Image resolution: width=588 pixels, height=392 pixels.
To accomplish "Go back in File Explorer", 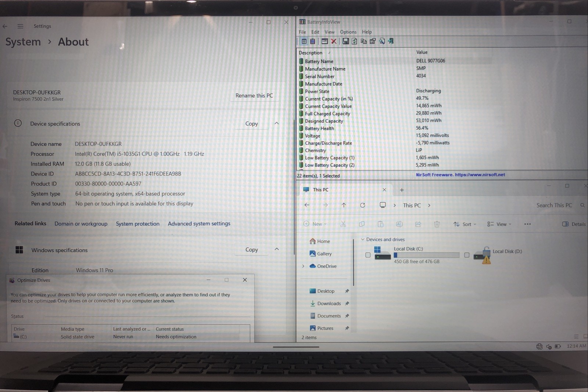I will pyautogui.click(x=307, y=205).
